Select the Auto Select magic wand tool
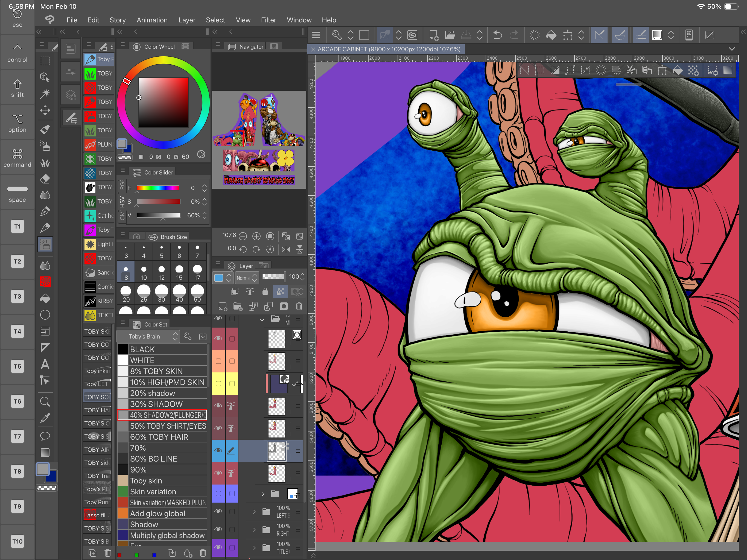747x560 pixels. [45, 94]
